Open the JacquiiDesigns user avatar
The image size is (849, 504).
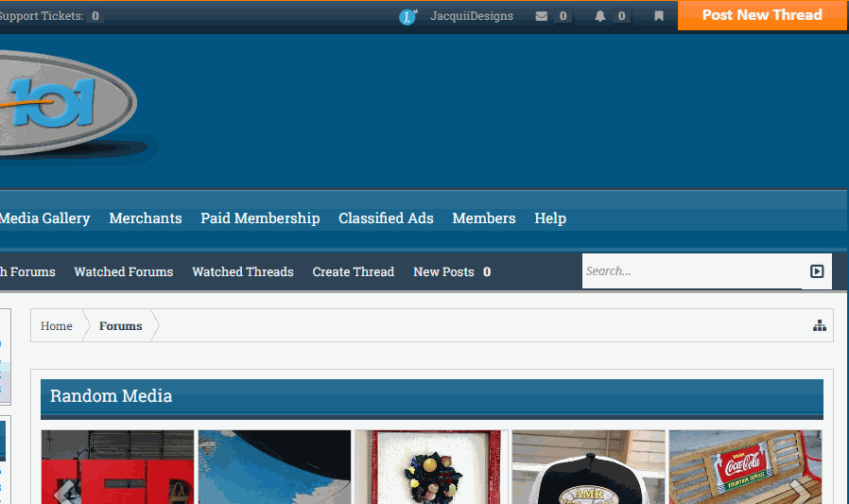pyautogui.click(x=407, y=17)
